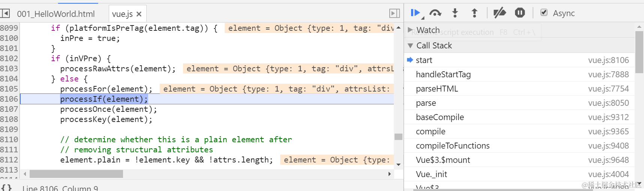Click horizontal scrollbar right arrow
644x191 pixels.
click(390, 174)
